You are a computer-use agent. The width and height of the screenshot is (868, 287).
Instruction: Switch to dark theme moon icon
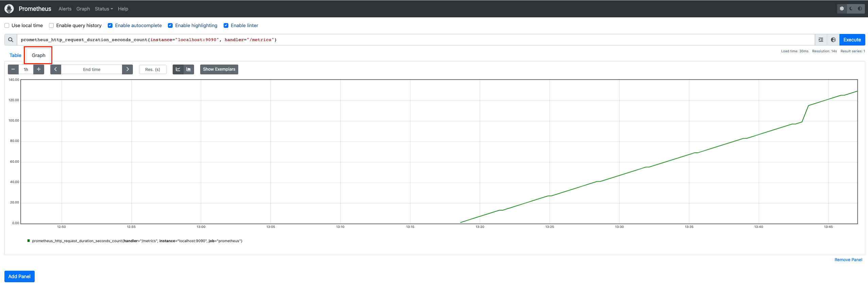(851, 8)
